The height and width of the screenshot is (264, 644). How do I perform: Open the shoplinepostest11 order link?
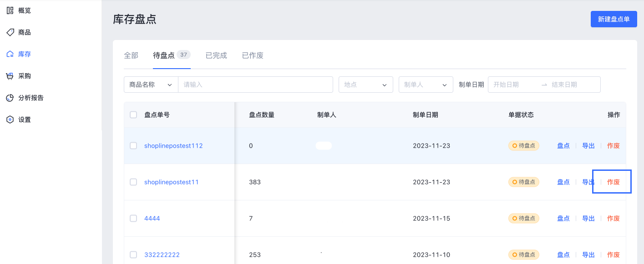[172, 182]
